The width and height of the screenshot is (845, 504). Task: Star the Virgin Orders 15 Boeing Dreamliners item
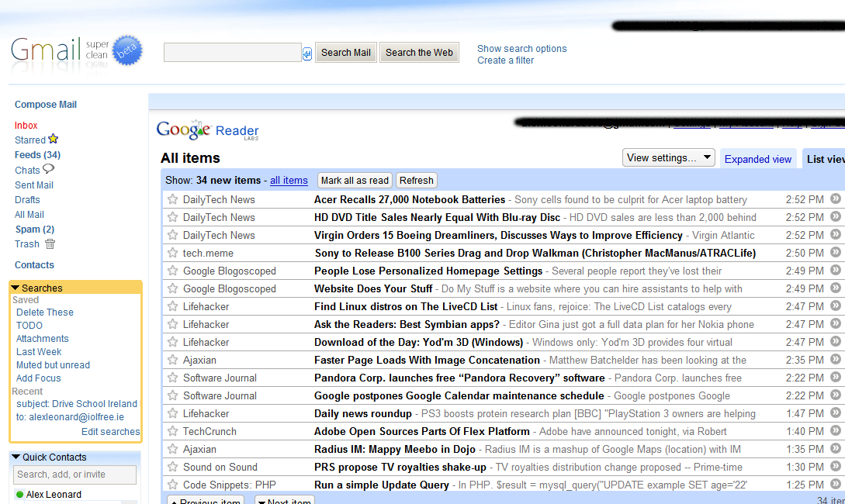coord(172,235)
